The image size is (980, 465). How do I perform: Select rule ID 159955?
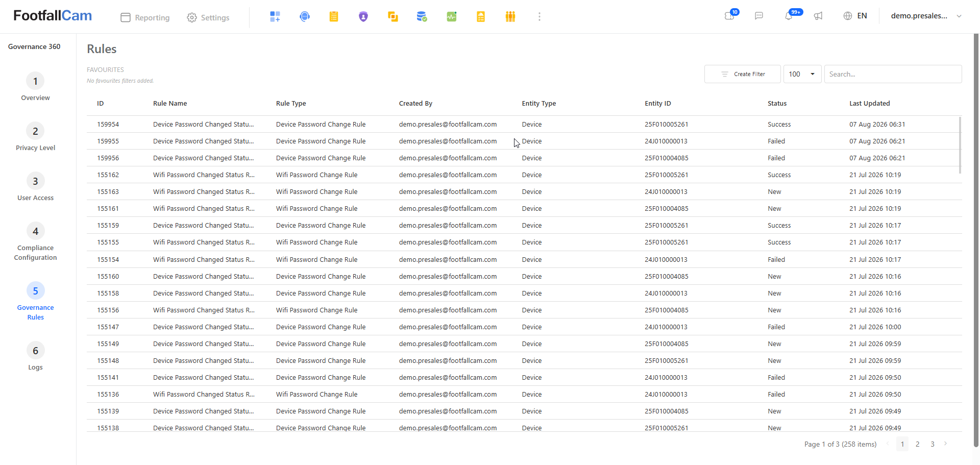108,141
